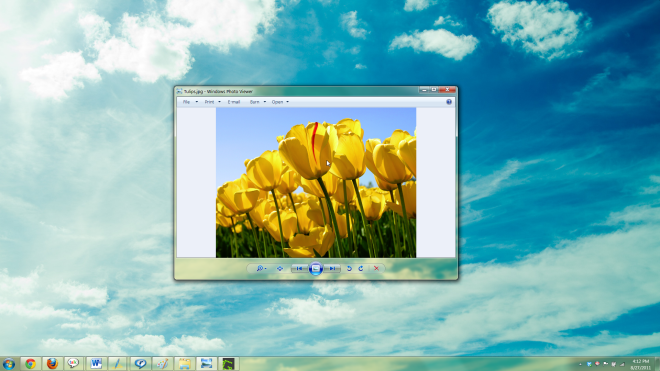
Task: Show hidden system tray icons
Action: (580, 364)
